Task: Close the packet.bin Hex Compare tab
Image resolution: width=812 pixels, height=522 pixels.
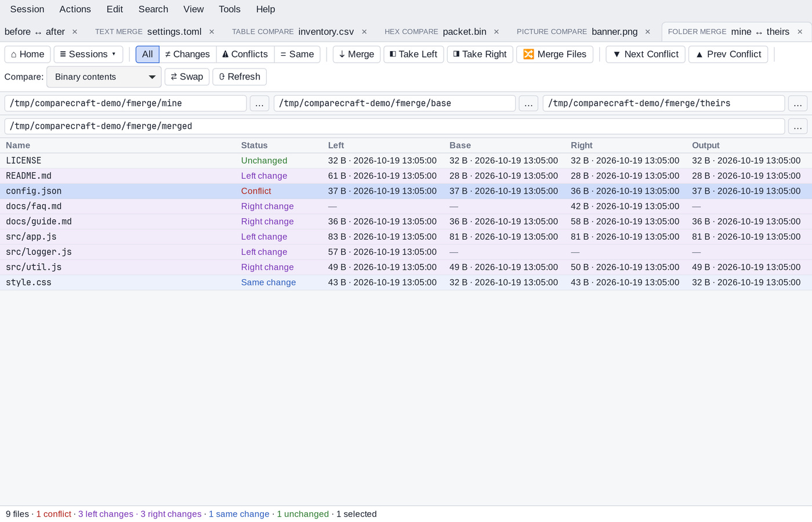Action: pos(496,32)
